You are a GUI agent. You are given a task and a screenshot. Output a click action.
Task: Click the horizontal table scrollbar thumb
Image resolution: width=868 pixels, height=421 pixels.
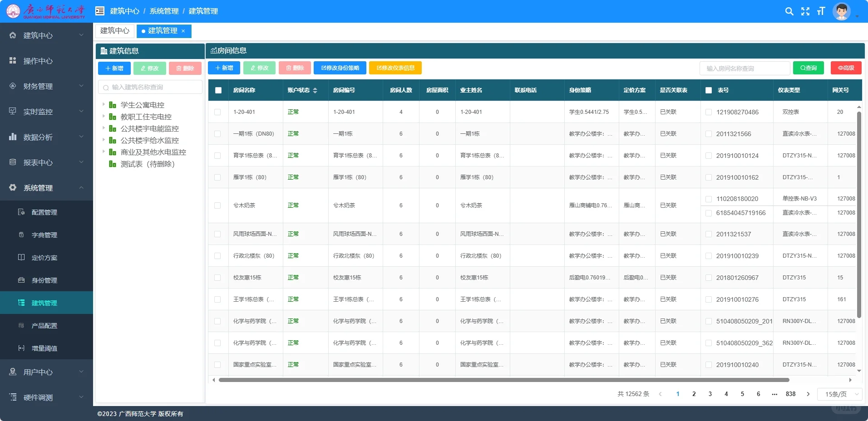504,380
